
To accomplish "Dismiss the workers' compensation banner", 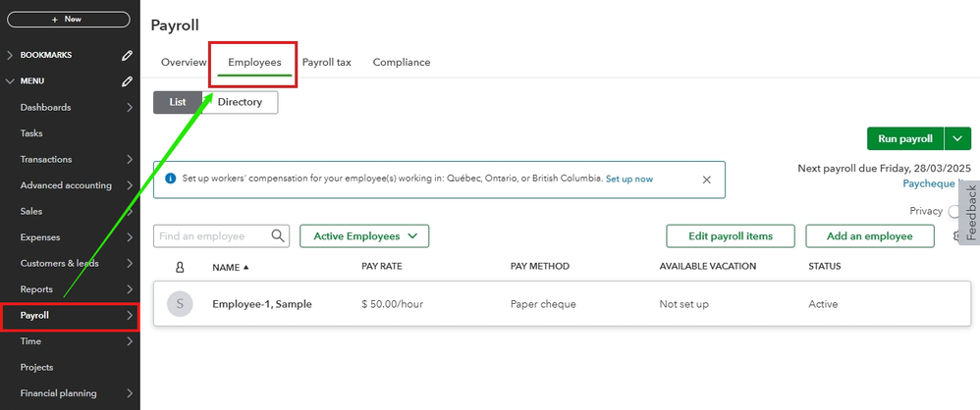I will (x=706, y=179).
